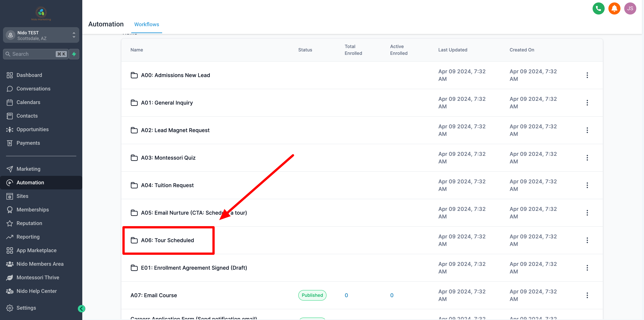Open more options for E01: Enrollment Agreement Signed
Screen dimensions: 644x320
[587, 268]
